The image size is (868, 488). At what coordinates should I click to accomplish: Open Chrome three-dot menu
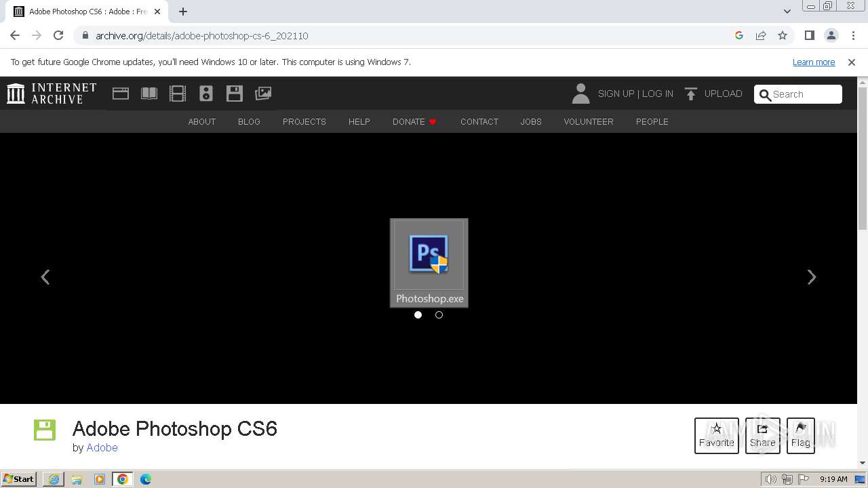pyautogui.click(x=853, y=35)
